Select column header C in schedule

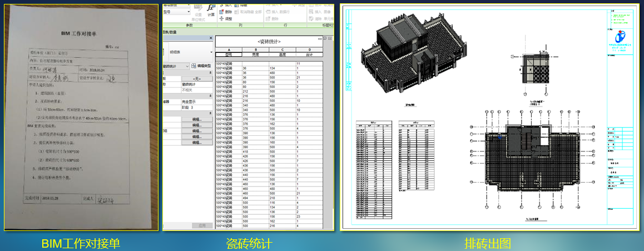[x=282, y=50]
